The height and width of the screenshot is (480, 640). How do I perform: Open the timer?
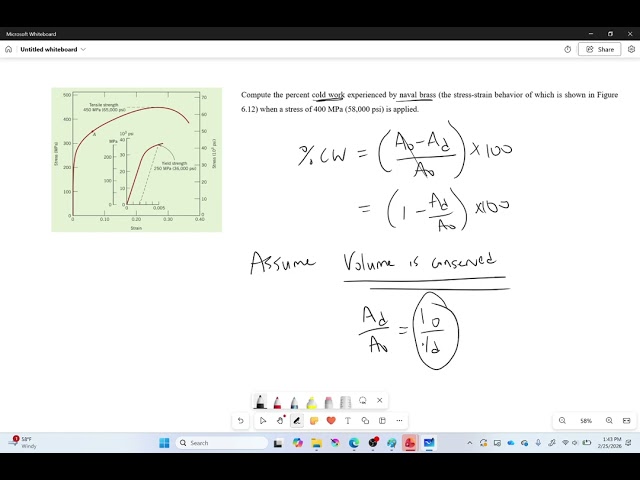coord(567,49)
